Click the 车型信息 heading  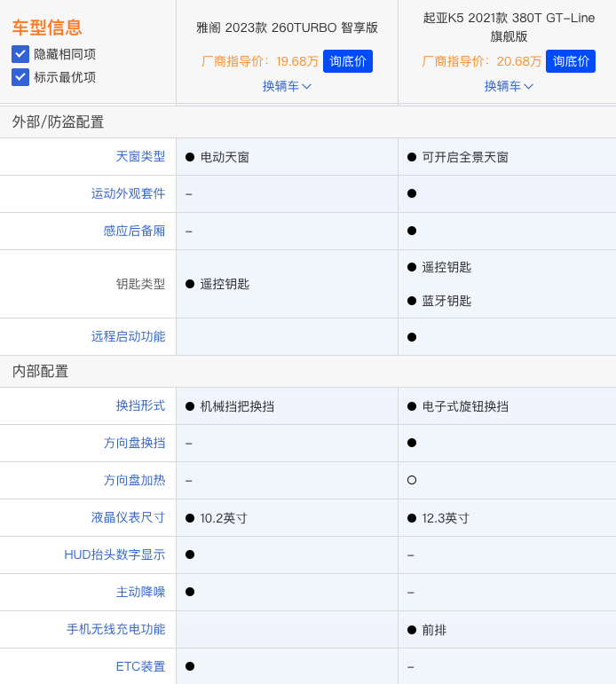coord(47,27)
